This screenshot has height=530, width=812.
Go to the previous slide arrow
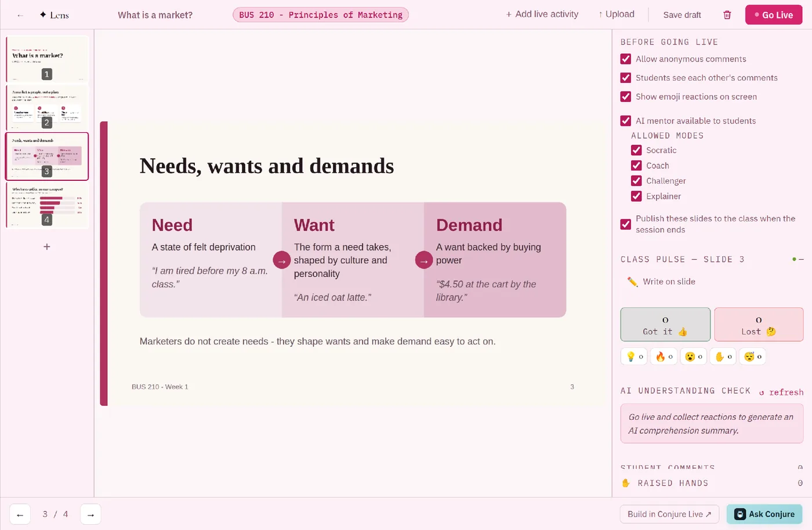point(20,514)
